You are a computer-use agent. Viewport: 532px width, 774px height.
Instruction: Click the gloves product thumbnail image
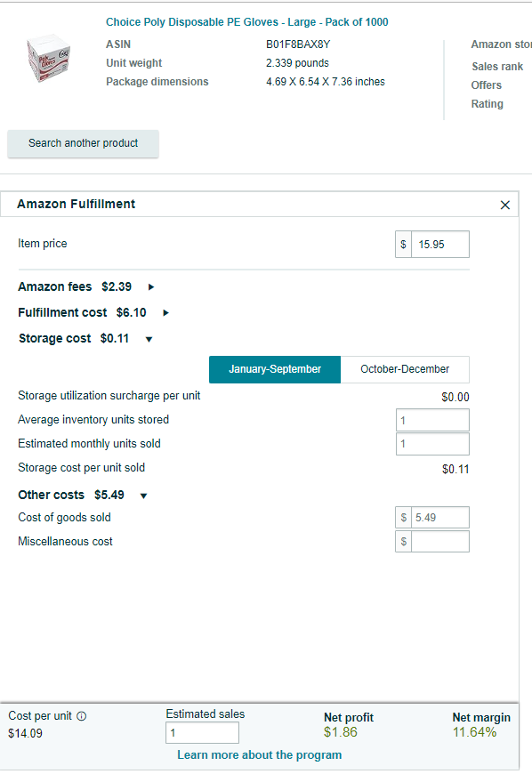[x=48, y=58]
